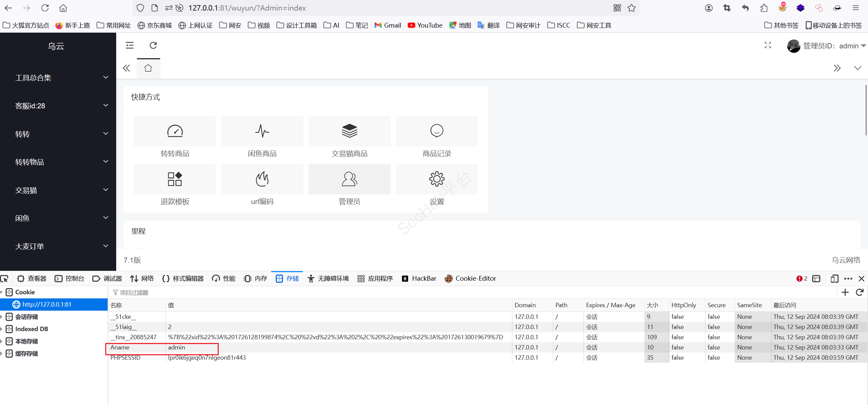Switch to the 网络 devtools tab
The width and height of the screenshot is (868, 405).
pyautogui.click(x=142, y=279)
